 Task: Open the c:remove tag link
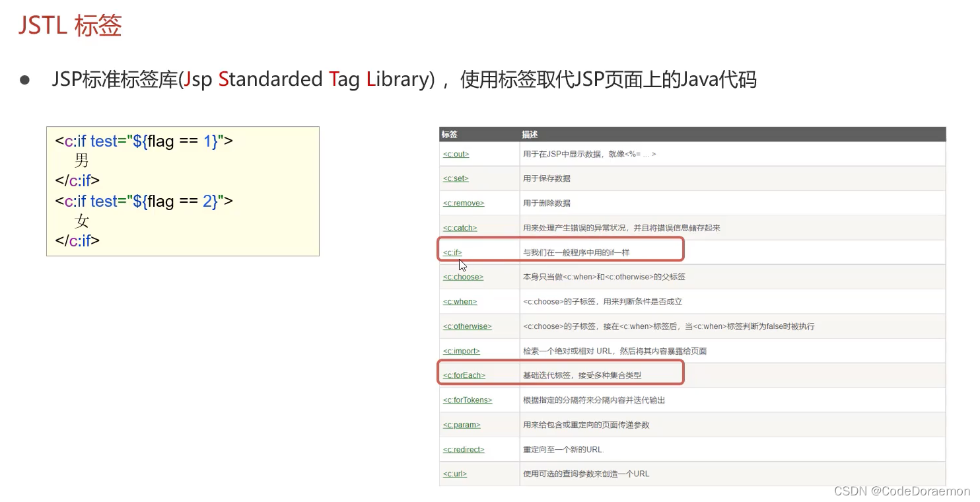point(463,203)
